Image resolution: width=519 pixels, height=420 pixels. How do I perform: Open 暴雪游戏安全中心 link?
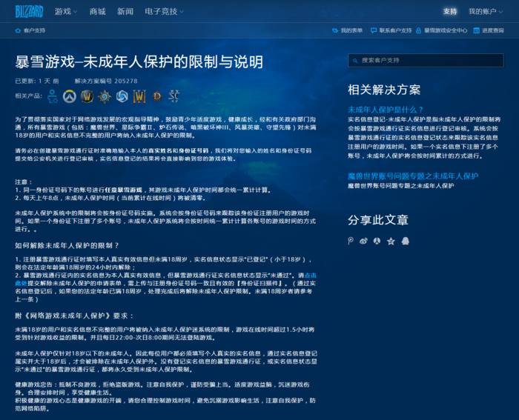coord(446,30)
